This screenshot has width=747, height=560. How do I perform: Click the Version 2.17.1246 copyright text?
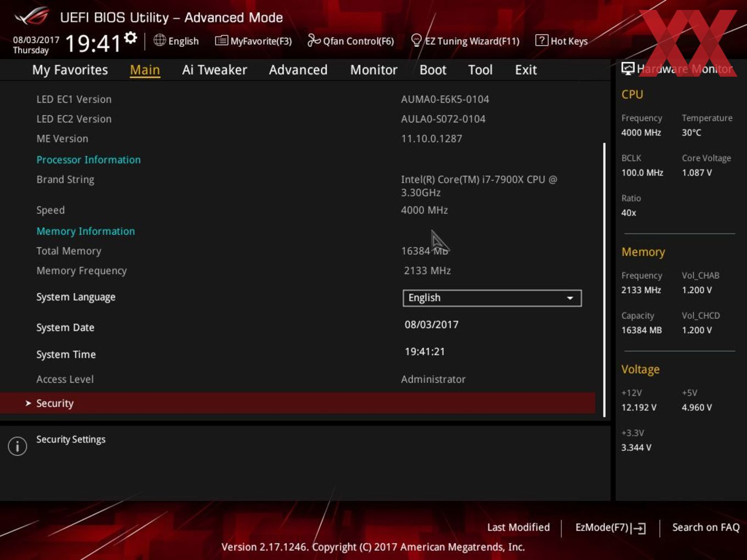tap(373, 547)
